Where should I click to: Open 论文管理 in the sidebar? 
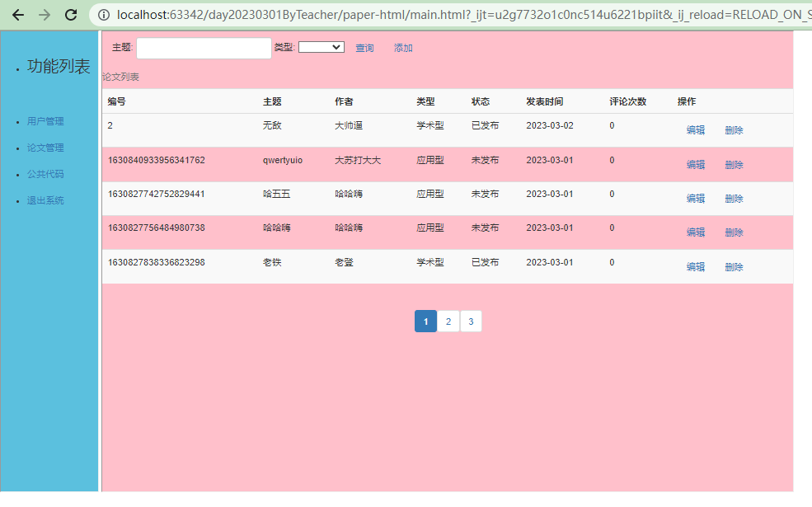click(45, 148)
